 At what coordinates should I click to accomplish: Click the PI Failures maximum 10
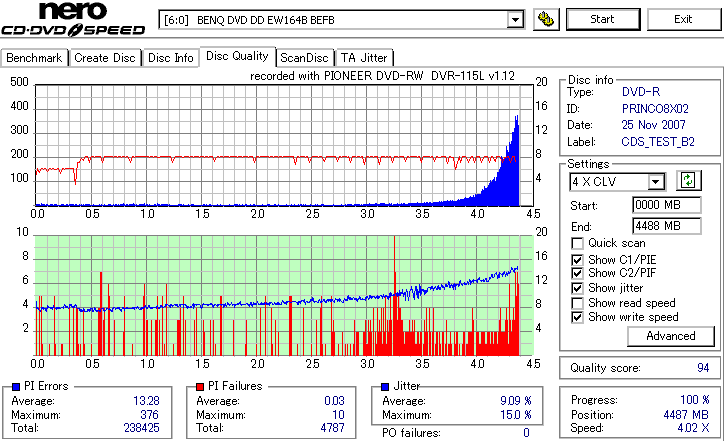click(x=338, y=415)
